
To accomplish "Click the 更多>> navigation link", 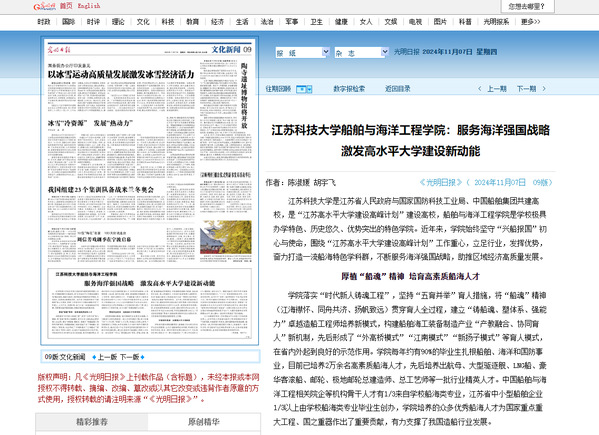I will click(x=531, y=22).
